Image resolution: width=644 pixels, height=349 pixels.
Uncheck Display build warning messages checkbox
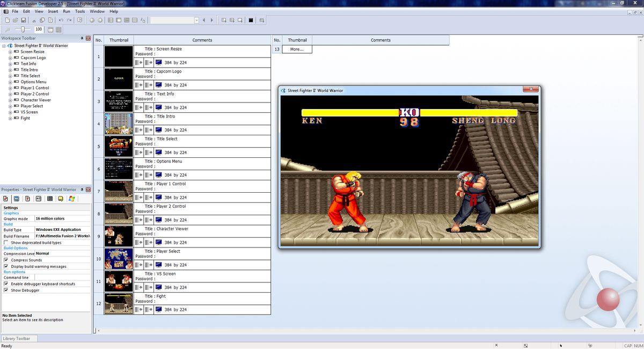pyautogui.click(x=6, y=266)
